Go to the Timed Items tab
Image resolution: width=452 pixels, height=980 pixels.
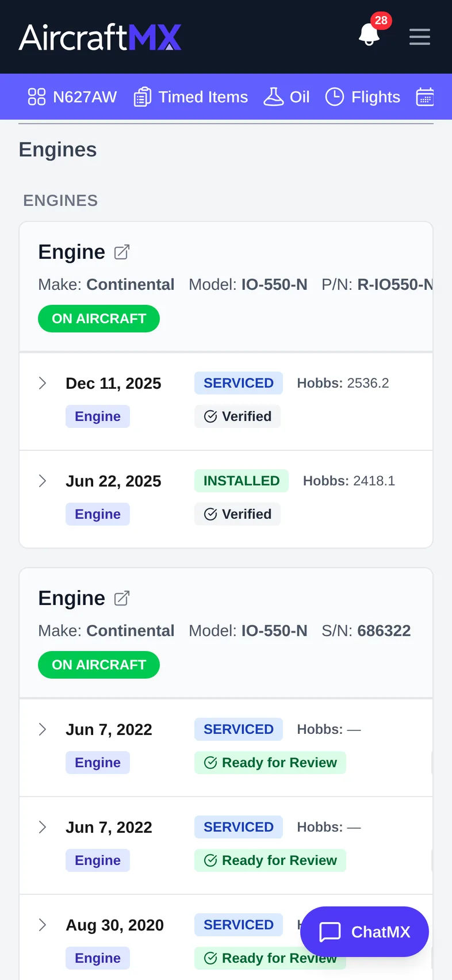pyautogui.click(x=191, y=97)
